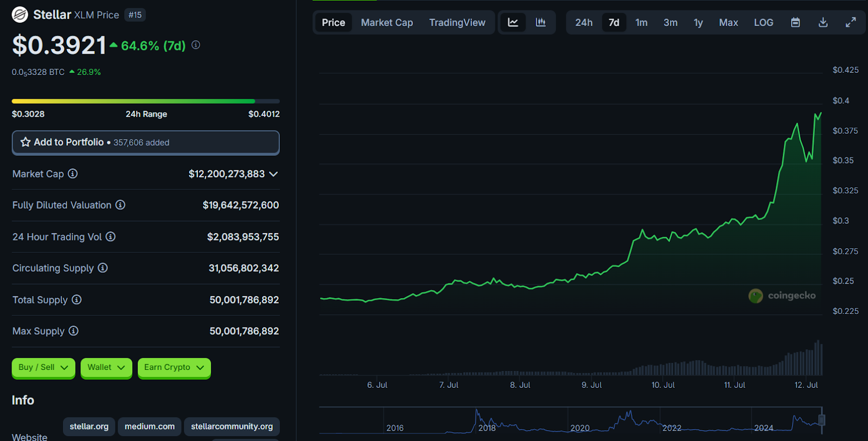Click the 12. Jul date axis label
The height and width of the screenshot is (441, 868).
point(806,385)
